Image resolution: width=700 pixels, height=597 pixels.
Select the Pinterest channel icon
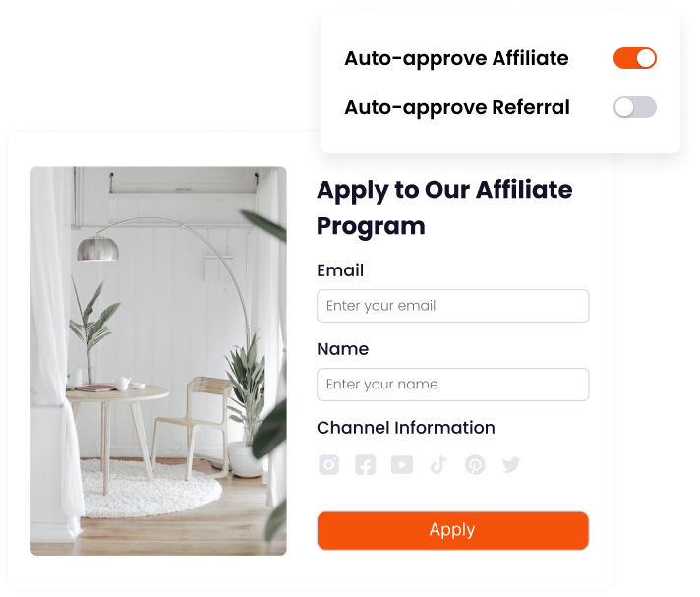click(x=475, y=465)
